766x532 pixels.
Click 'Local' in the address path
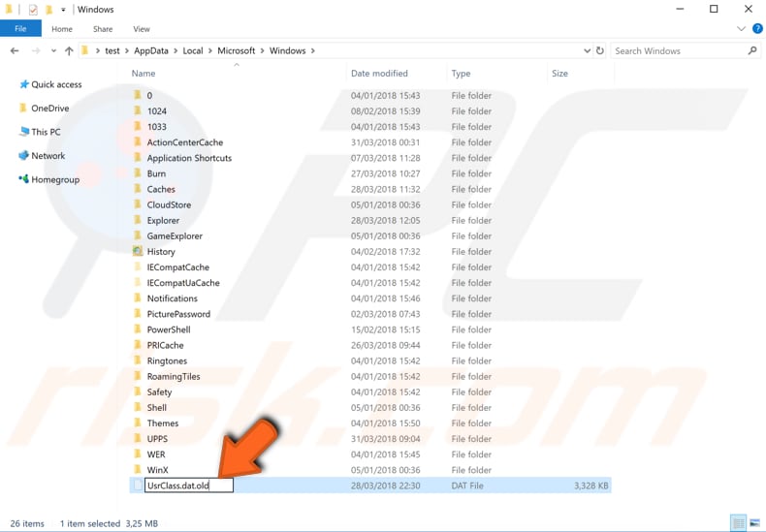click(193, 50)
